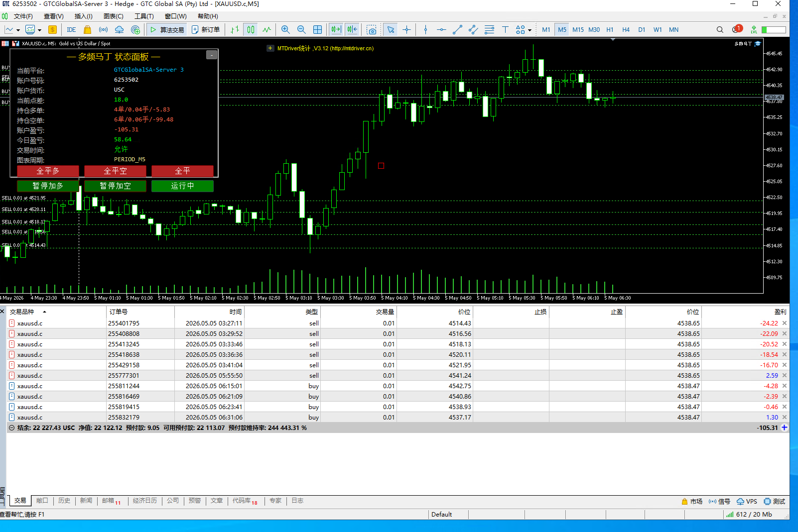Close order 255401795 with its X

click(785, 323)
